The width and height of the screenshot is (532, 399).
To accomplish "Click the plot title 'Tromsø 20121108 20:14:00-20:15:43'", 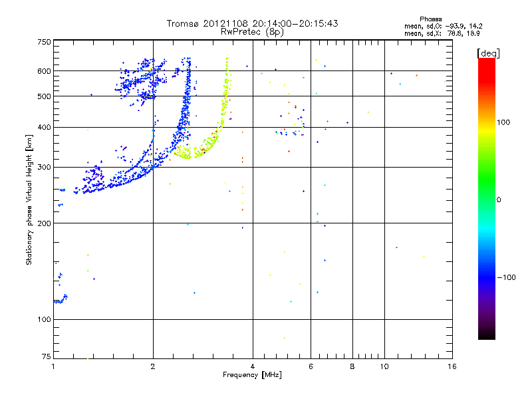I will [x=252, y=23].
